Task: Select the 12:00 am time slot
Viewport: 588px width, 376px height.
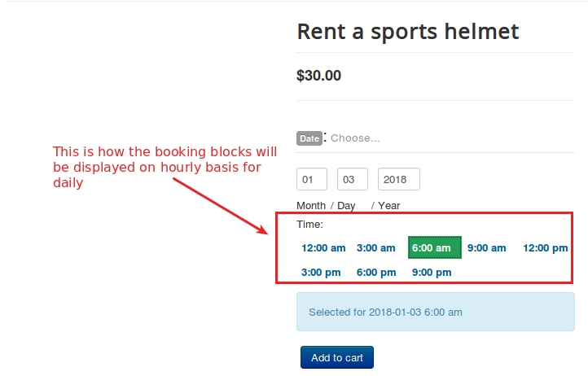Action: (323, 248)
